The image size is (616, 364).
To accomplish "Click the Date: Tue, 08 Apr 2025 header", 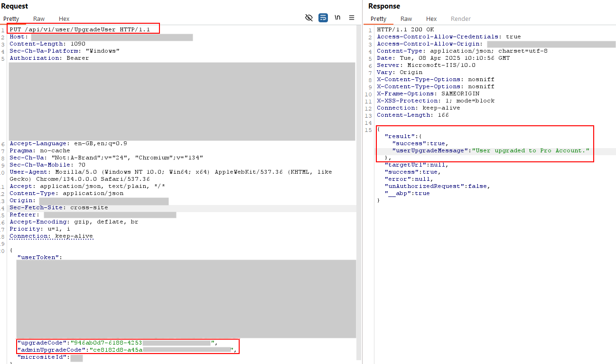I will click(443, 58).
